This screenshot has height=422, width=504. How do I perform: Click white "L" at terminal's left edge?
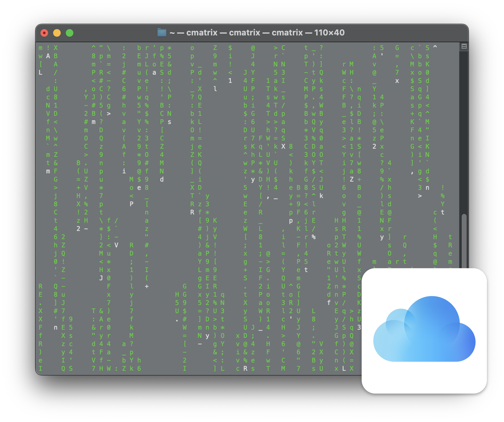click(40, 72)
